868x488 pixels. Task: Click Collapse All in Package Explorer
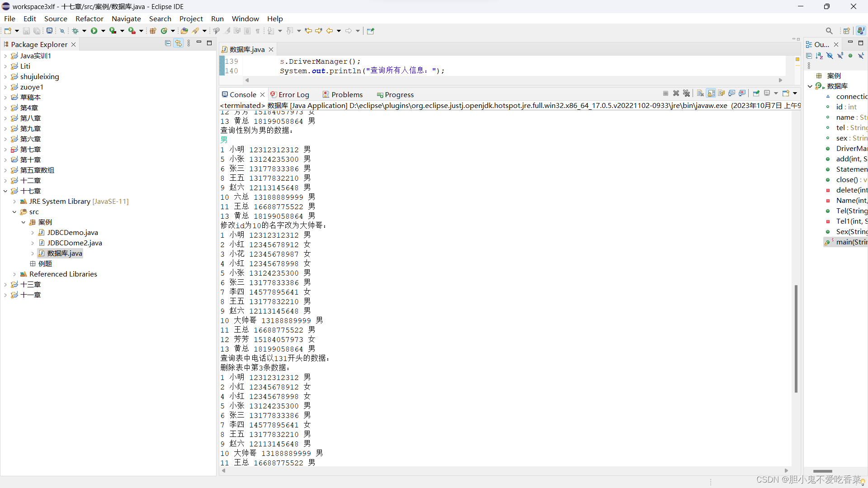(168, 43)
